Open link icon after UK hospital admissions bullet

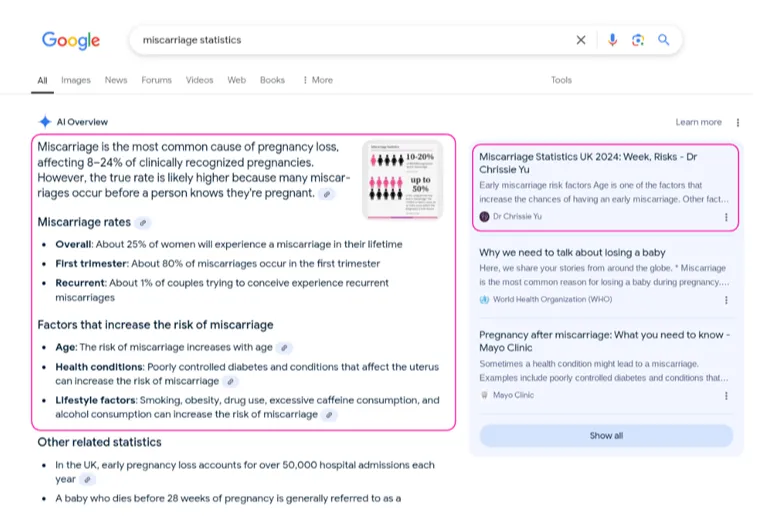[x=87, y=480]
